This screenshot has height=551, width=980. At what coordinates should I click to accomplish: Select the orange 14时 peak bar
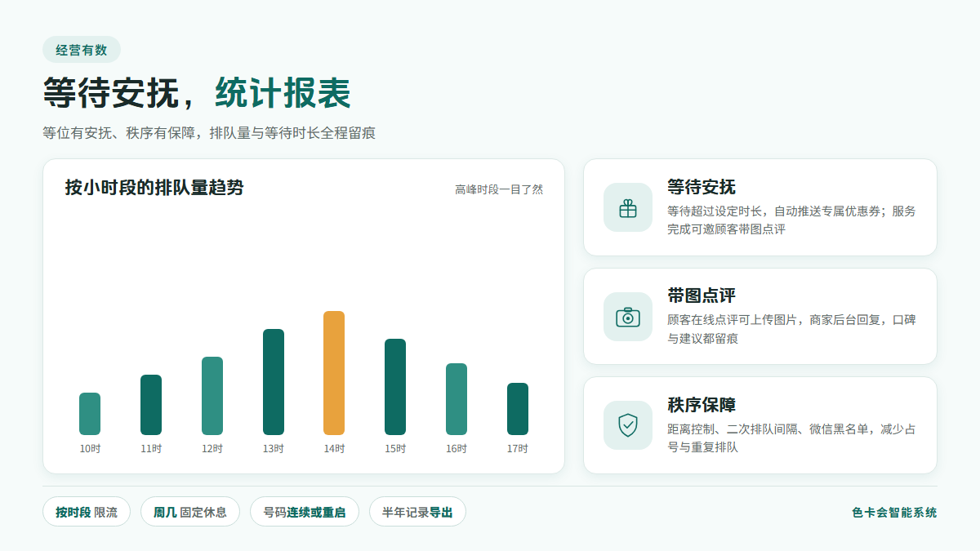pyautogui.click(x=334, y=373)
